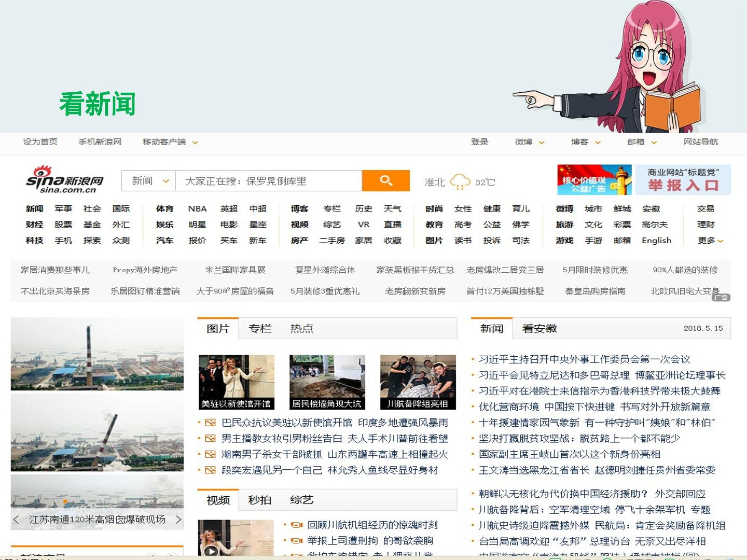Click image icon beside 巴民众抗议 headline
The height and width of the screenshot is (560, 747).
tap(210, 423)
